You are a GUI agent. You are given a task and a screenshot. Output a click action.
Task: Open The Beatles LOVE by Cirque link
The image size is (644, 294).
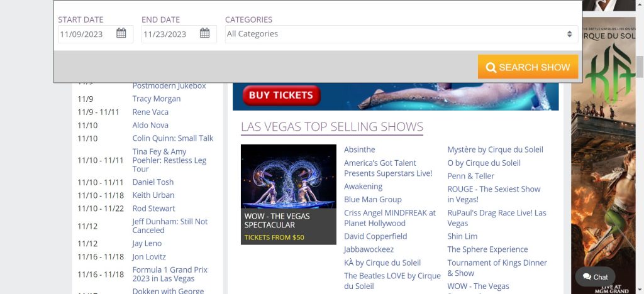(392, 281)
